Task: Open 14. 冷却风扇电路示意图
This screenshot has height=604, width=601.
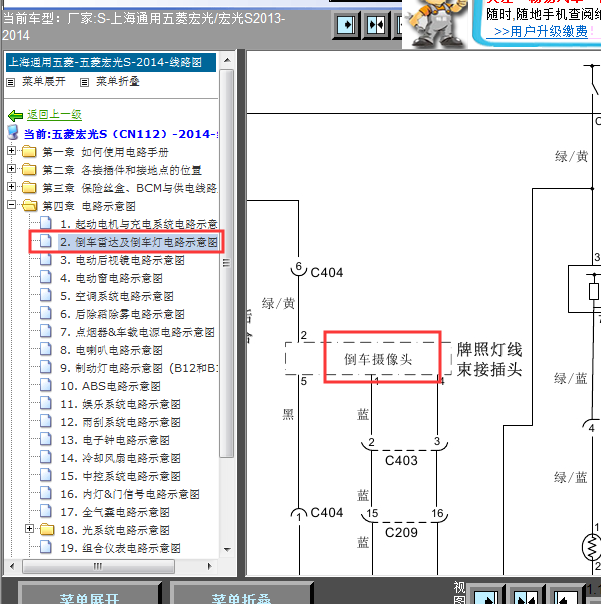Action: pos(120,458)
